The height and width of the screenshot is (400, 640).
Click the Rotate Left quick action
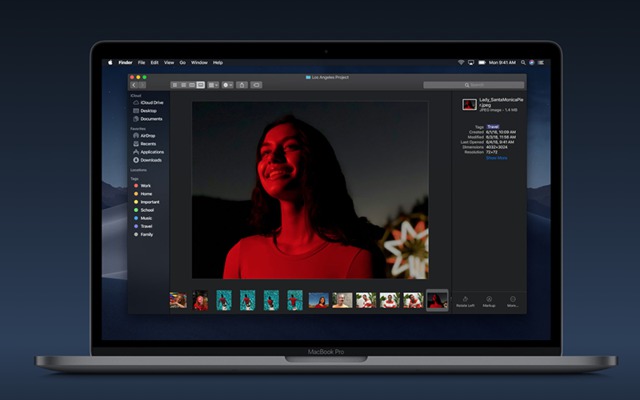(466, 301)
